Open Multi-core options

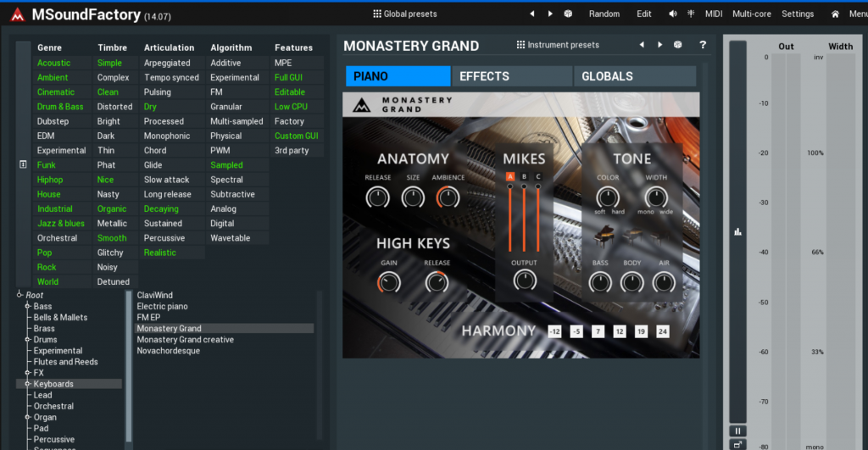coord(751,14)
